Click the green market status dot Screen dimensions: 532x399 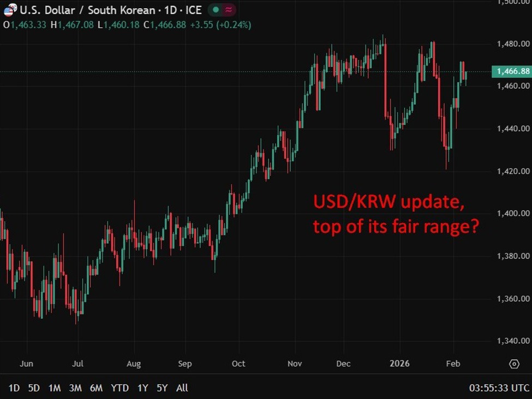[217, 10]
